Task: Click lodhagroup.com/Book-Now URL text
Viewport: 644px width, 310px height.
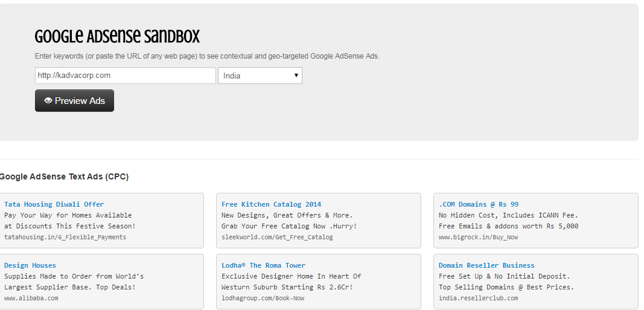Action: 263,298
